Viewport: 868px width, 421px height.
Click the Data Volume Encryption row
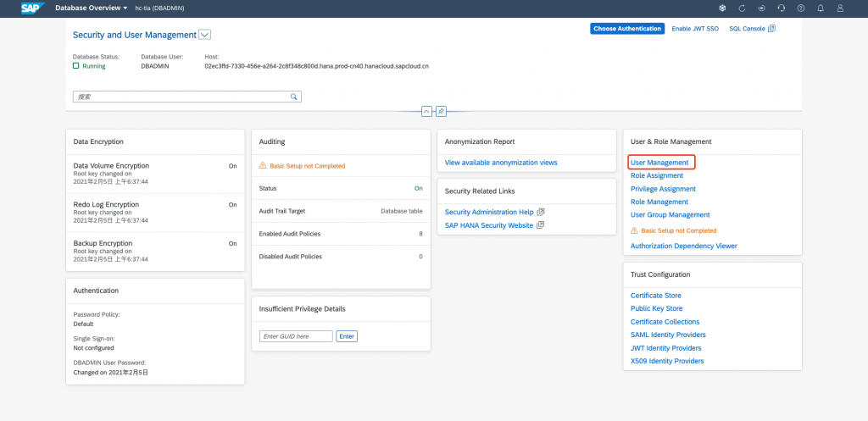pyautogui.click(x=155, y=174)
